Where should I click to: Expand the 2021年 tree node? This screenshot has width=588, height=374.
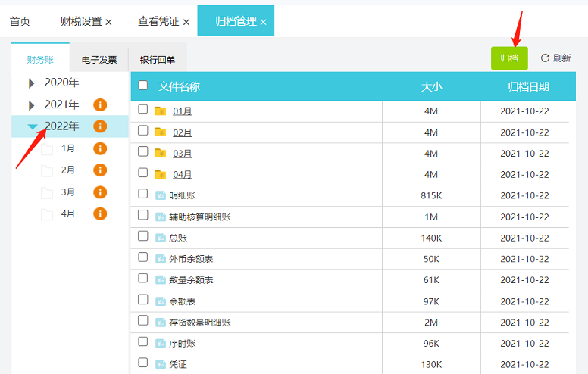point(32,104)
